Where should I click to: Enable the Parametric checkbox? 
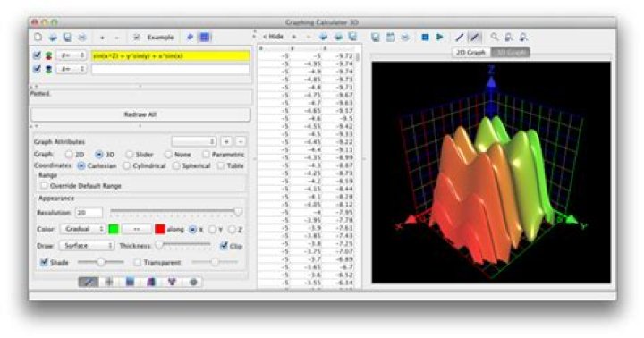206,155
